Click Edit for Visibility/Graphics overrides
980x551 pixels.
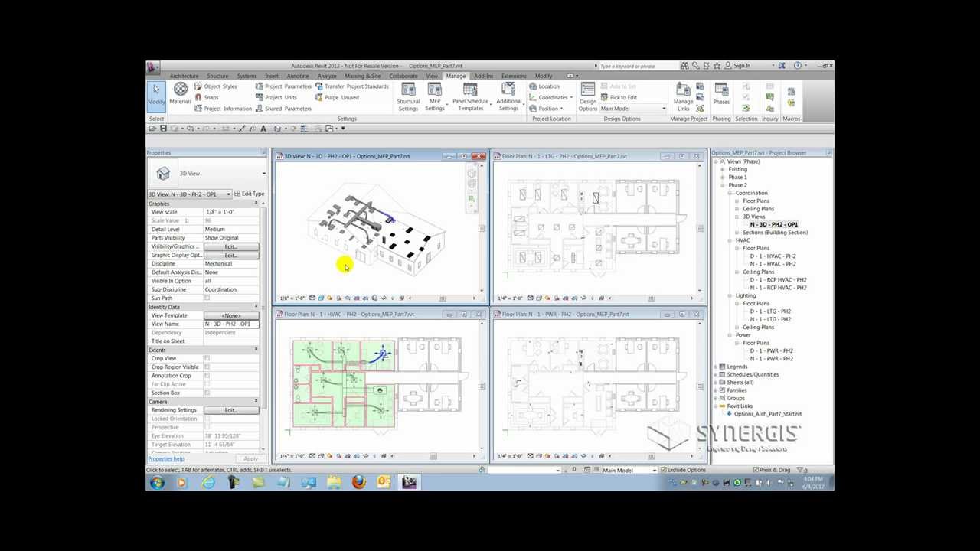(x=230, y=246)
